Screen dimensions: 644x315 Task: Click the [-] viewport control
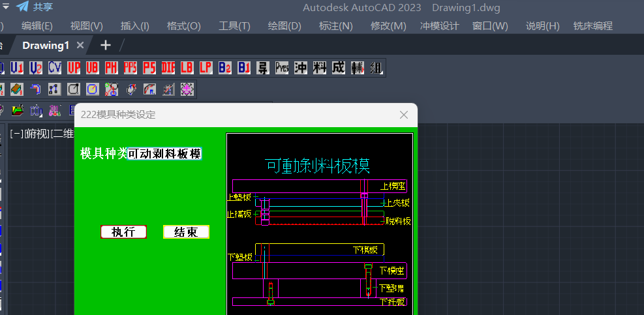[17, 134]
